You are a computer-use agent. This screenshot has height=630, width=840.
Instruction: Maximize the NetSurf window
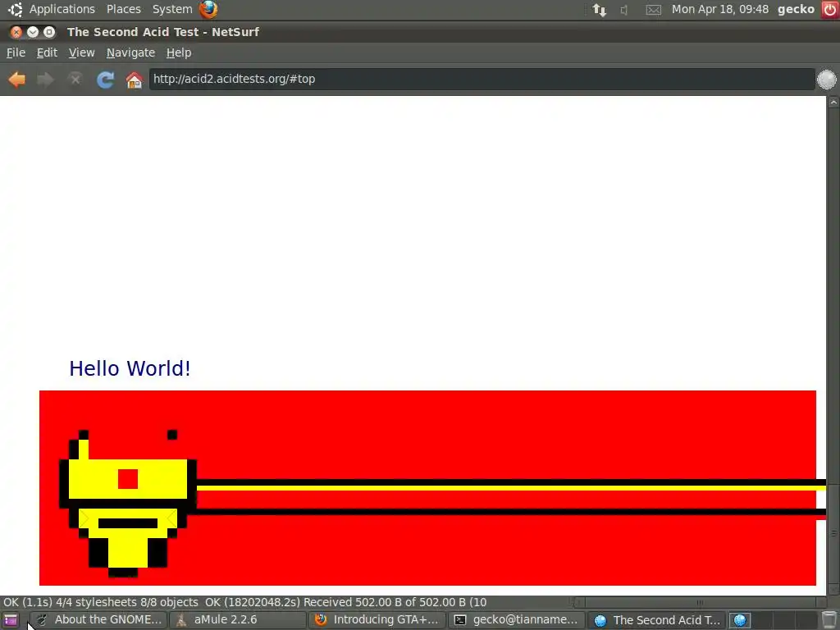click(x=49, y=32)
